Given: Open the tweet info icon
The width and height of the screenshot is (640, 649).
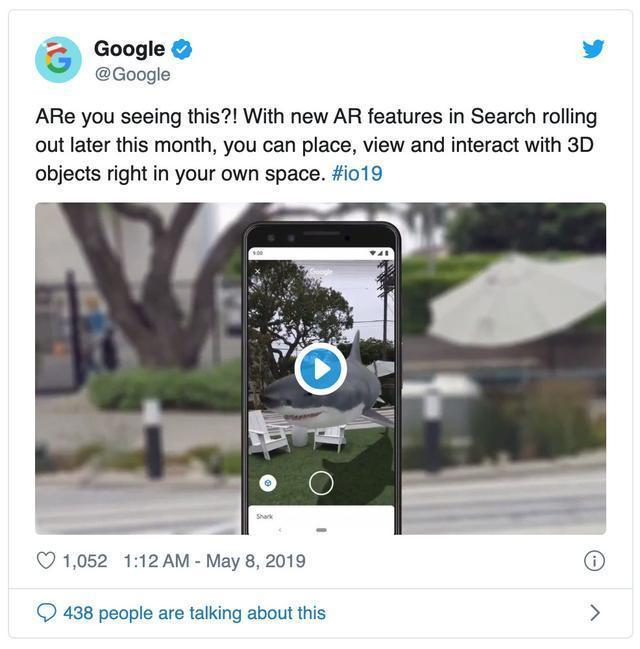Looking at the screenshot, I should [x=594, y=561].
